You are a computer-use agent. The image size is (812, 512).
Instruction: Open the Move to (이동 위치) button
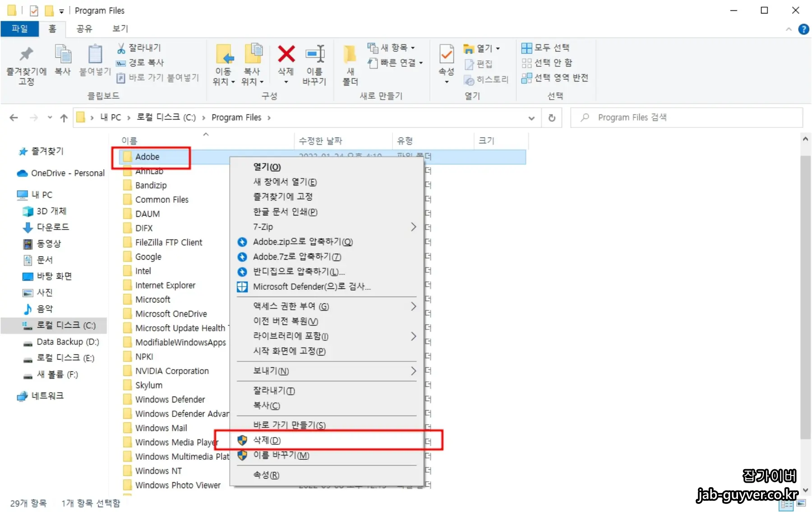pos(224,65)
